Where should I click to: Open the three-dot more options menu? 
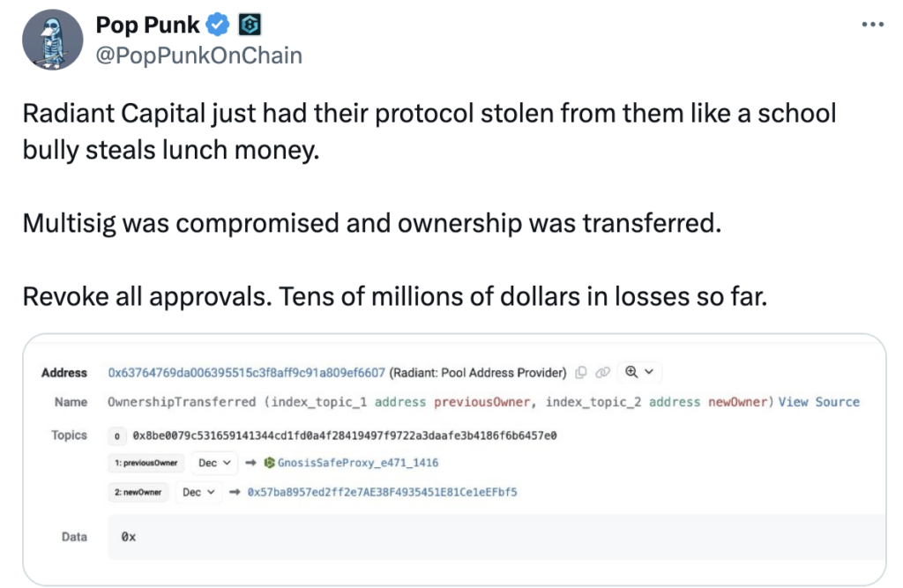coord(872,24)
